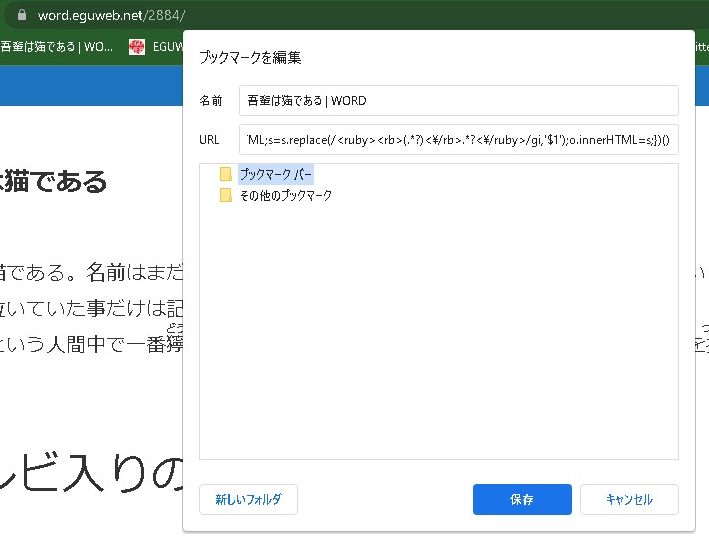Click the word.eguweb.net address bar URL
709x544 pixels.
point(110,16)
